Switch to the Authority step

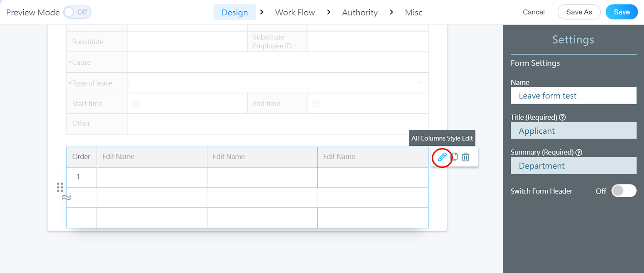pyautogui.click(x=360, y=12)
